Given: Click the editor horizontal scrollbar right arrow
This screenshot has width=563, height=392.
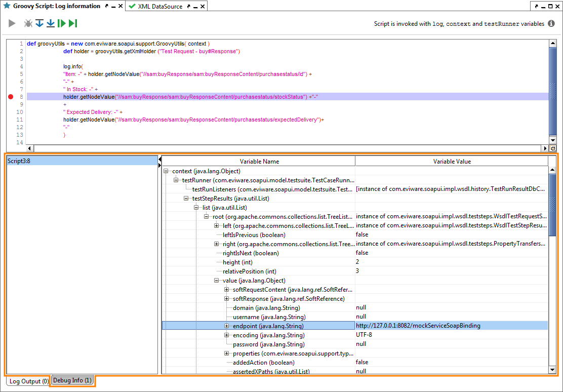Looking at the screenshot, I should click(545, 148).
